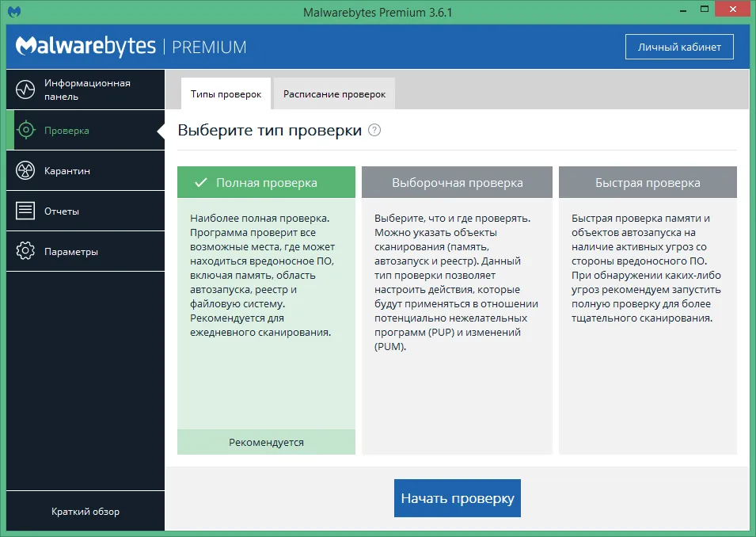Go to the Проверка sidebar item

click(85, 130)
